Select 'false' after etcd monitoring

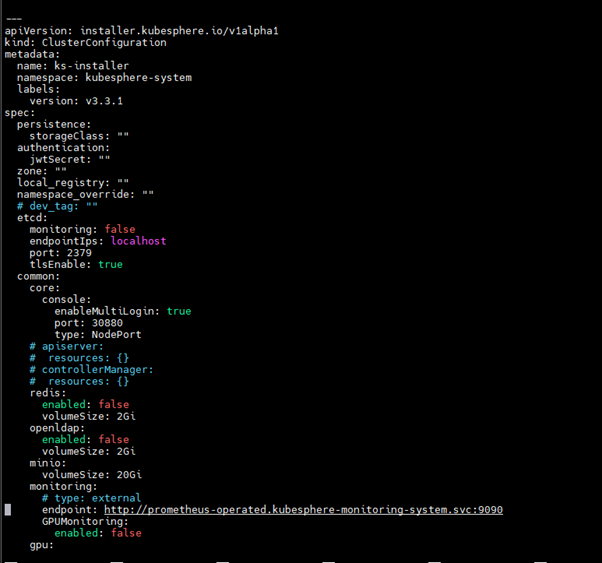point(120,229)
